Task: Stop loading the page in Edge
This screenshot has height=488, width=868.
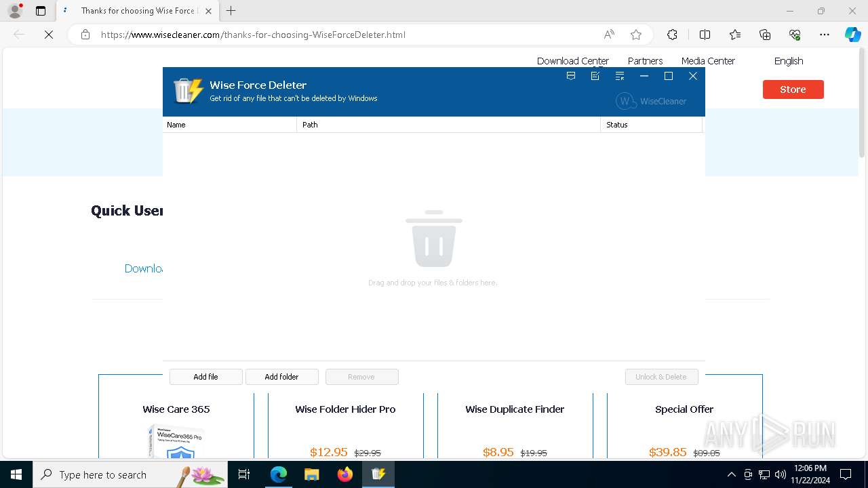Action: pos(49,35)
